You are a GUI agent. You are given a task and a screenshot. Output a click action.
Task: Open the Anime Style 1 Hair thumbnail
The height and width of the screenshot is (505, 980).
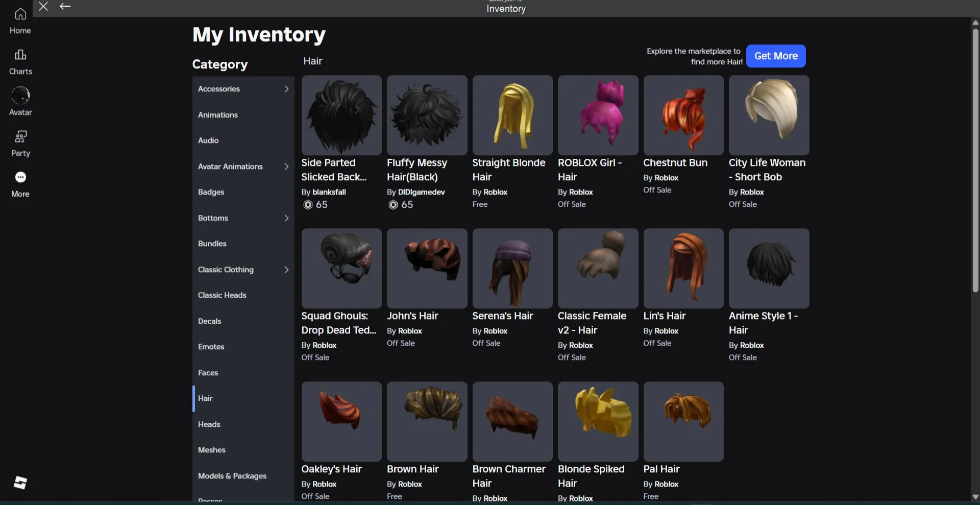pos(768,269)
